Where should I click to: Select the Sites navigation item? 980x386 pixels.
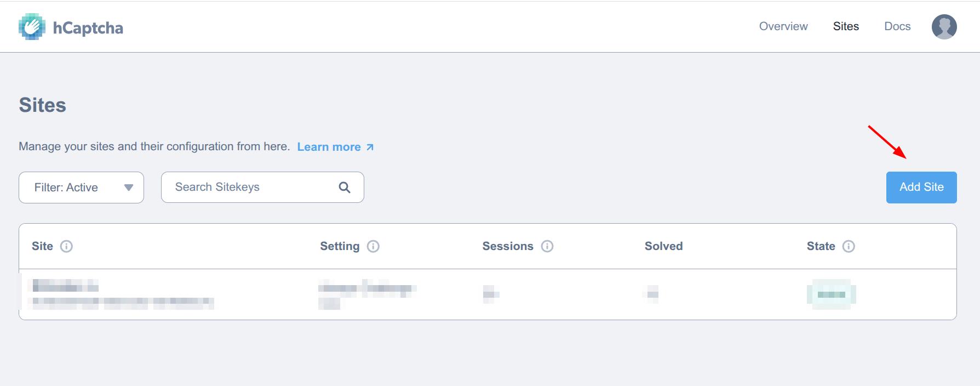pyautogui.click(x=846, y=26)
